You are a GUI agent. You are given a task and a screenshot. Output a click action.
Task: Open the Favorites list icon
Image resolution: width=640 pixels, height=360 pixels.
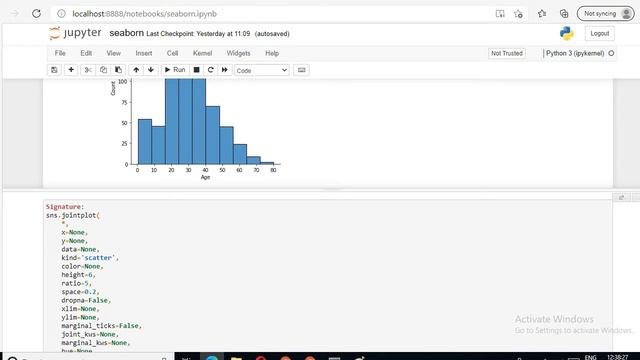pos(542,14)
